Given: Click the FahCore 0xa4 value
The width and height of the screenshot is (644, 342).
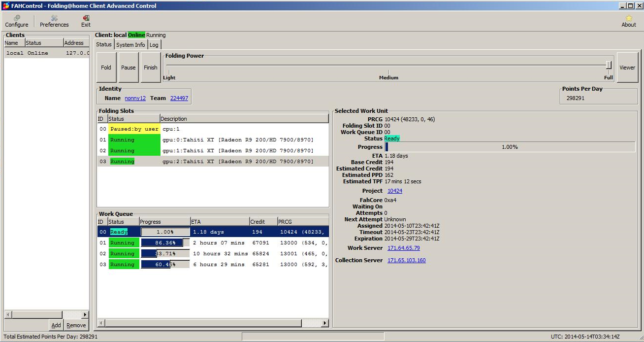Looking at the screenshot, I should coord(390,200).
